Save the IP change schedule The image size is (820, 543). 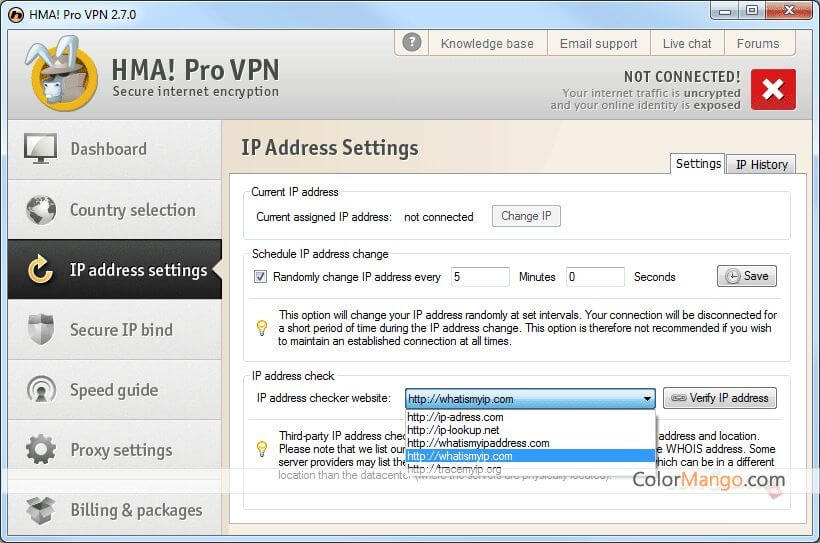[747, 276]
